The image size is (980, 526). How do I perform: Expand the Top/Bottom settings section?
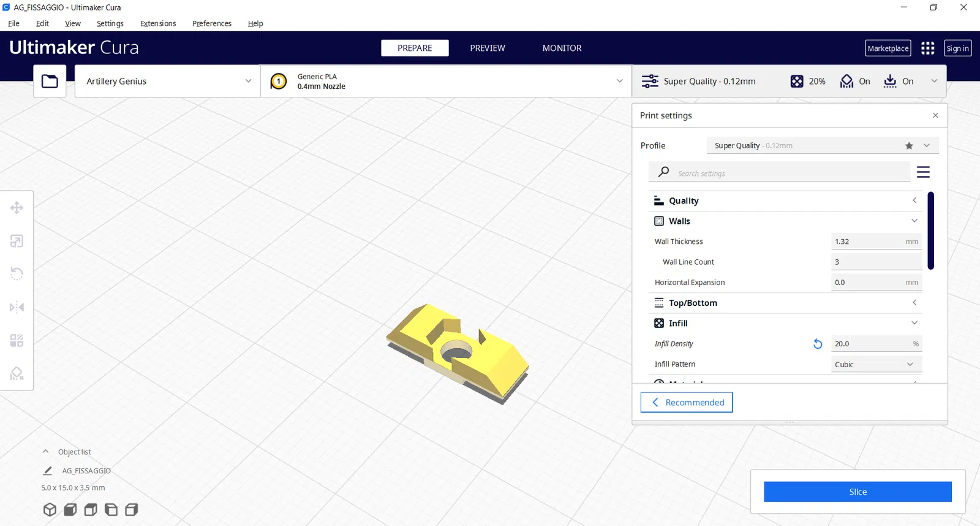[x=785, y=303]
